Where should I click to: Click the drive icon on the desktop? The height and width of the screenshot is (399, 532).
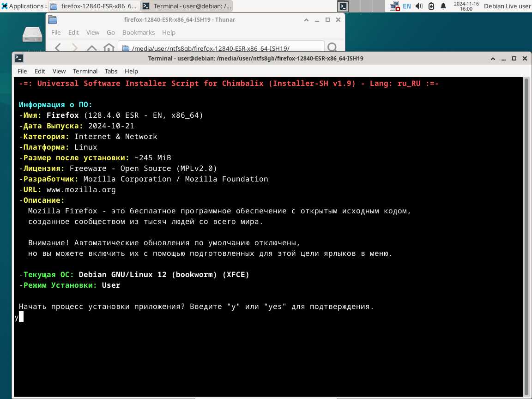[32, 35]
